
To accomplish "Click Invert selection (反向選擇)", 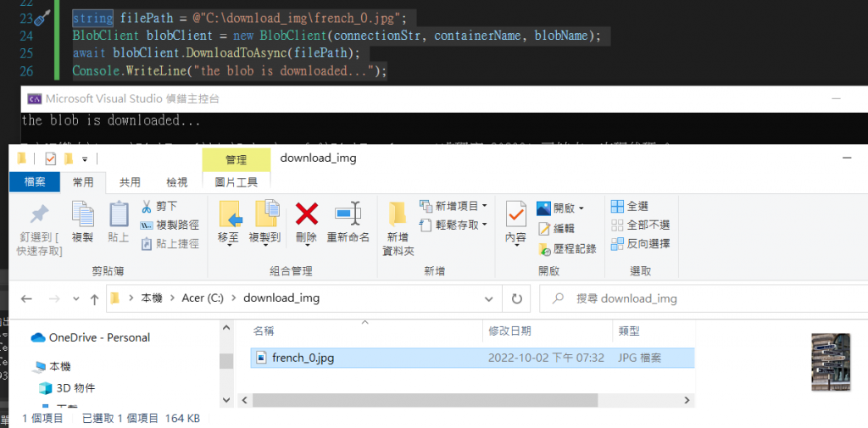I will point(641,243).
